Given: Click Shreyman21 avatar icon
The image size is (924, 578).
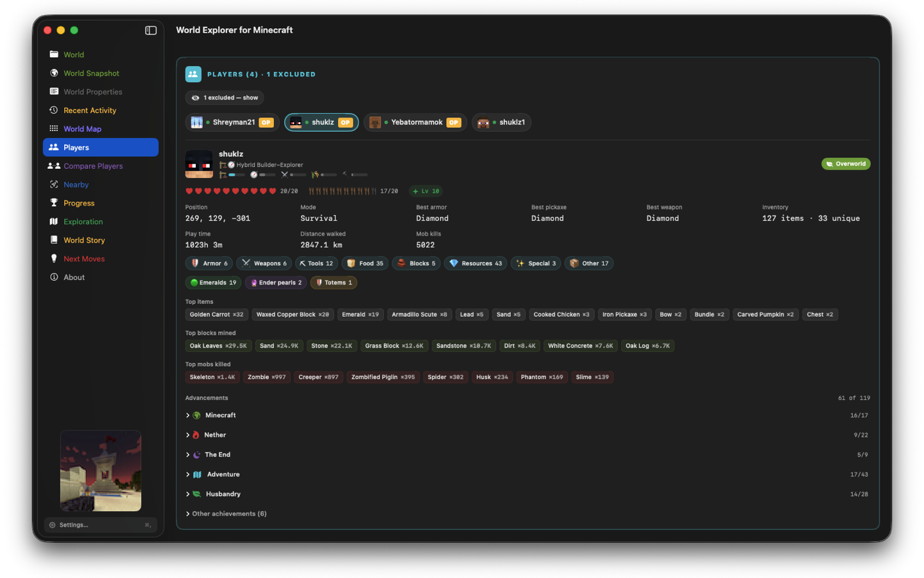Looking at the screenshot, I should pyautogui.click(x=197, y=122).
